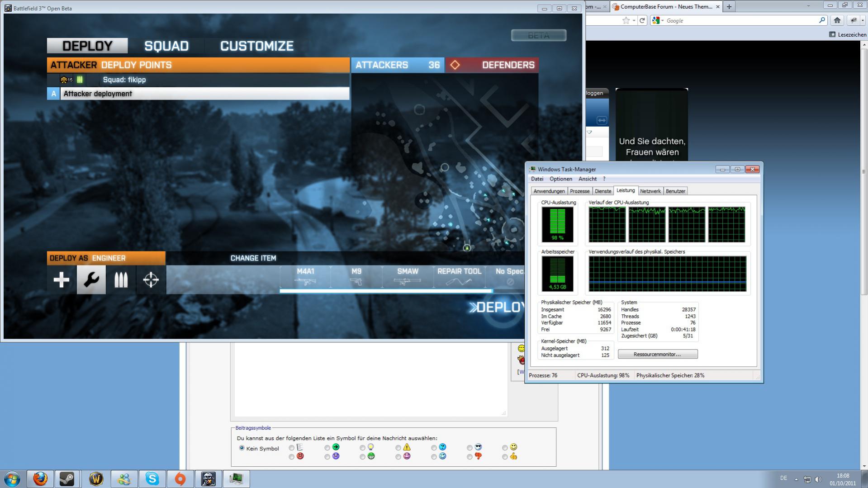
Task: Click the DE language indicator in tray
Action: pos(783,479)
